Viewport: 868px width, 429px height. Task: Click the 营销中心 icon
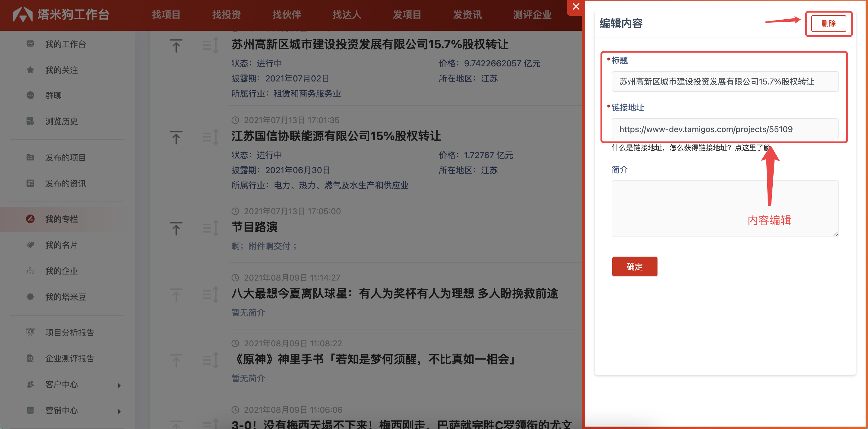click(x=30, y=410)
